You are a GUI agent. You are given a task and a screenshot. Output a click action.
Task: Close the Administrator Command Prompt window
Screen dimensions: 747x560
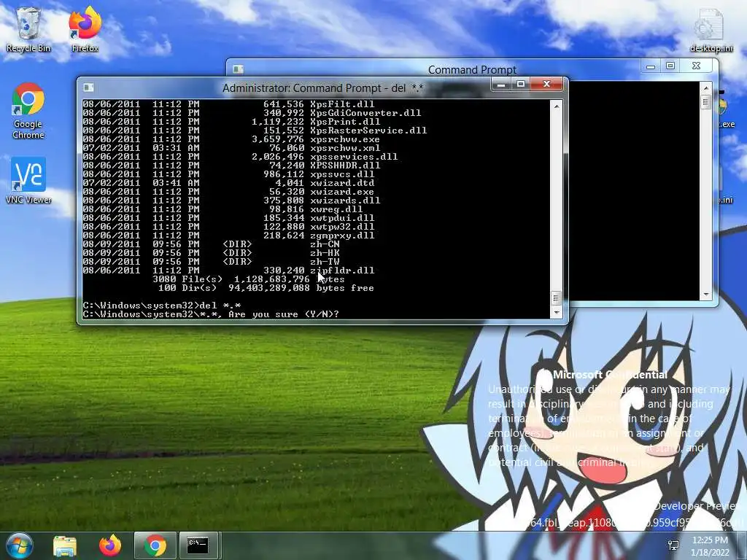[547, 85]
